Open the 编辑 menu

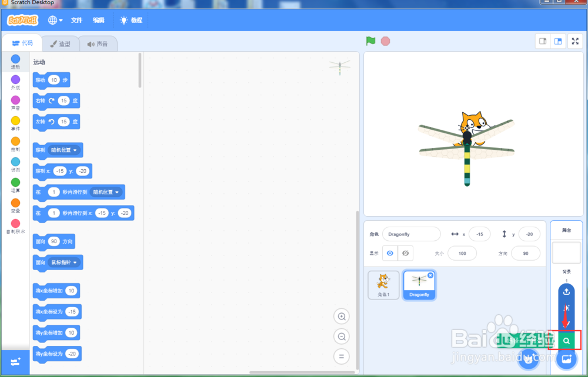click(99, 20)
